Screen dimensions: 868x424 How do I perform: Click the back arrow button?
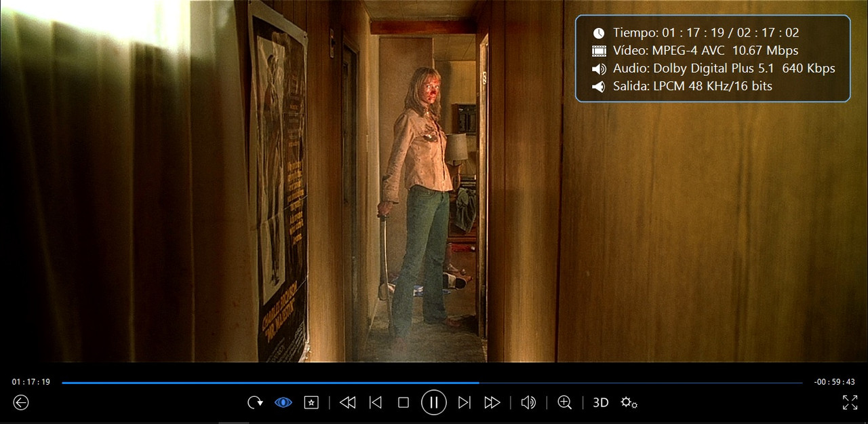[21, 402]
